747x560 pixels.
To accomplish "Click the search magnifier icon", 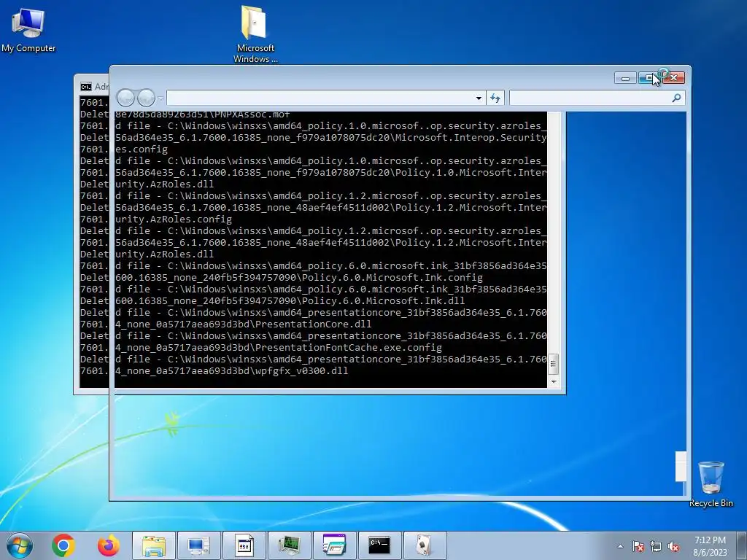I will point(676,98).
